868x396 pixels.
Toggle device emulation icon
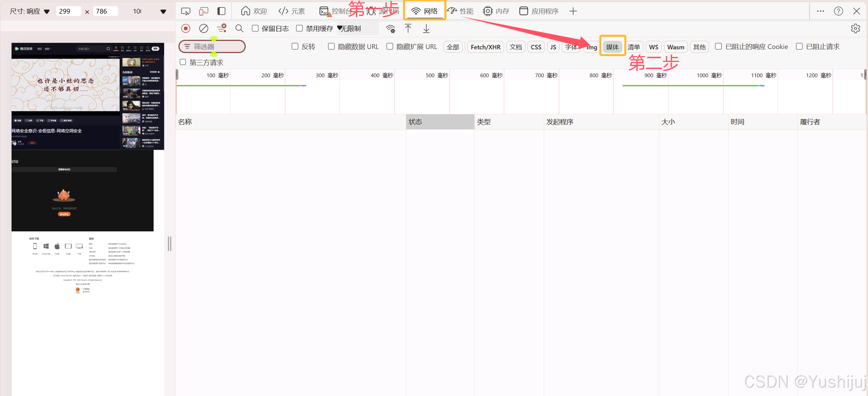coord(204,11)
